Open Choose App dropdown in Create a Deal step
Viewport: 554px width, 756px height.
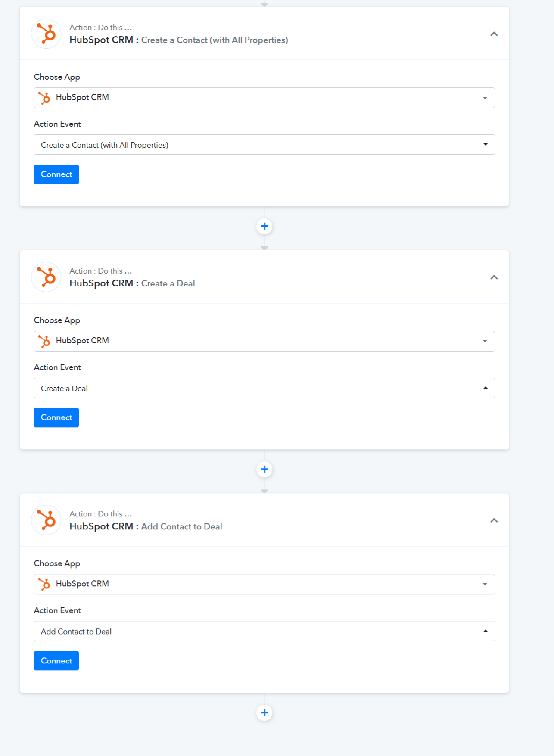264,341
